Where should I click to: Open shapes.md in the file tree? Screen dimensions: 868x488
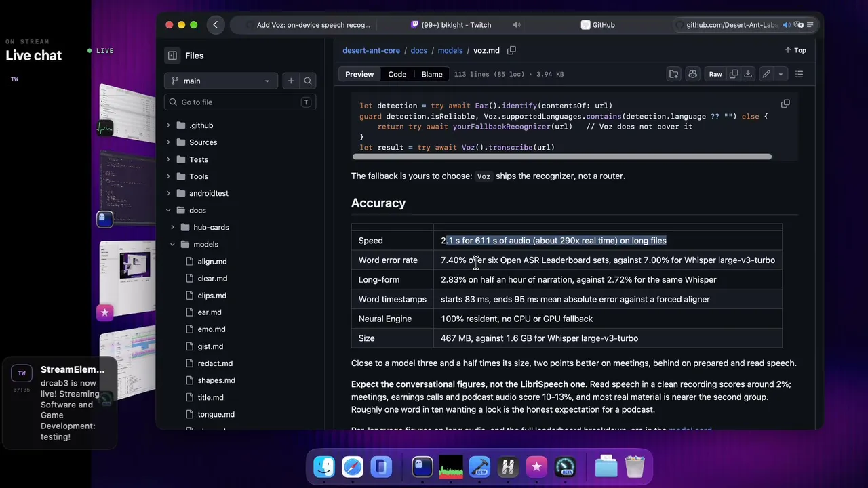coord(216,380)
